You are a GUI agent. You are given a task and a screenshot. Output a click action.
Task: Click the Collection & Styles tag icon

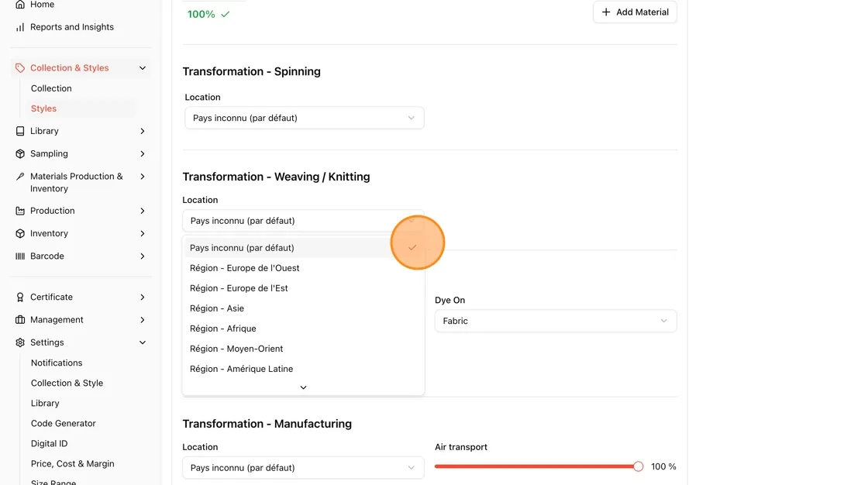click(x=20, y=68)
